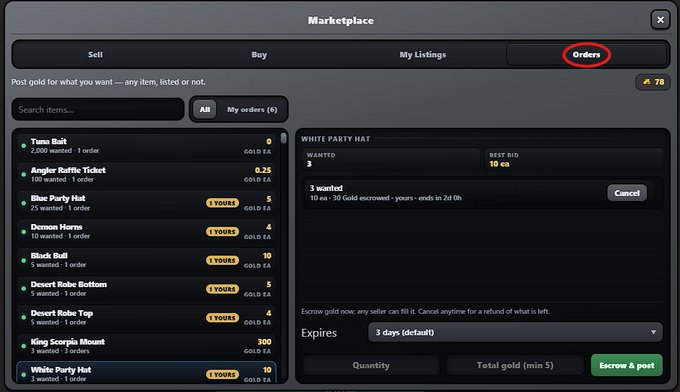Image resolution: width=680 pixels, height=392 pixels.
Task: Open the Desert Robe Top order
Action: [147, 318]
